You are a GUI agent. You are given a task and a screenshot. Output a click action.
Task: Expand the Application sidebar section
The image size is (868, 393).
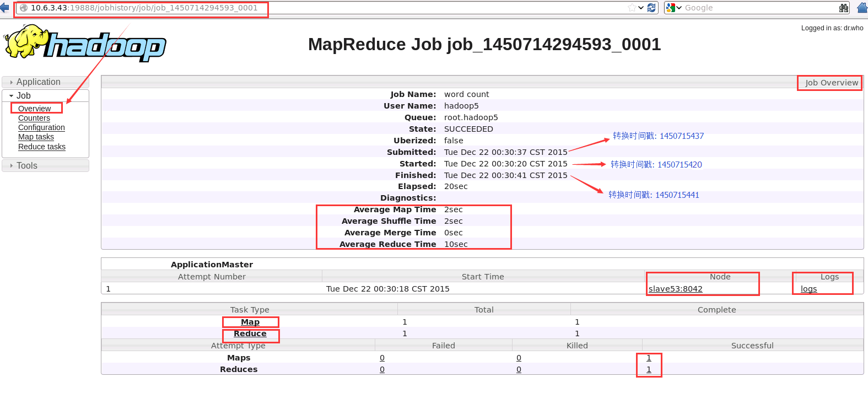[45, 82]
